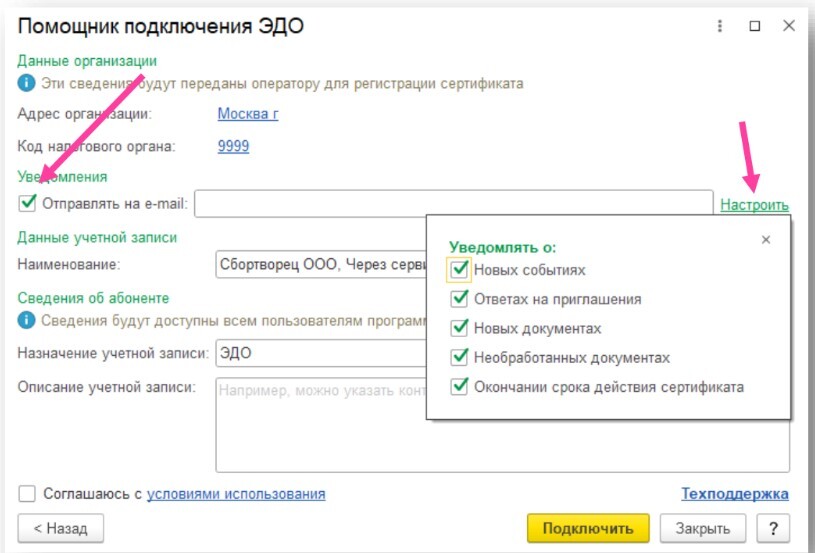Disable Новых документах notifications
The height and width of the screenshot is (553, 815).
(x=459, y=328)
